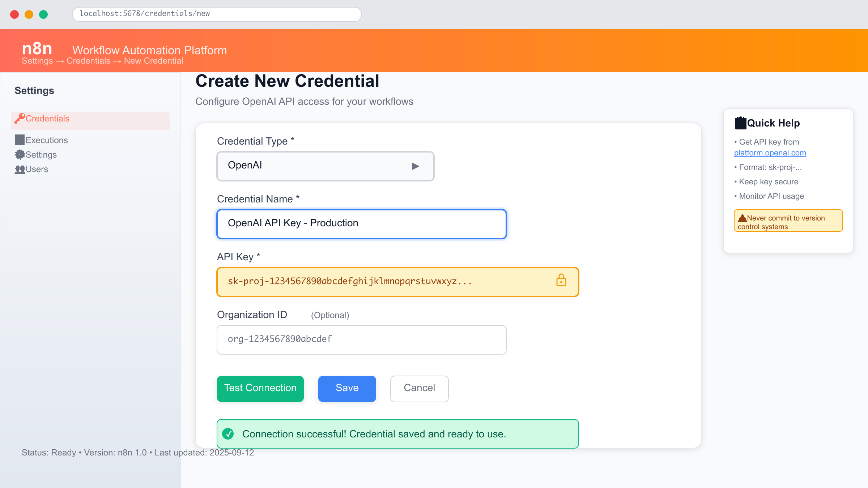The width and height of the screenshot is (868, 488).
Task: Open the Credentials sidebar item
Action: 90,121
